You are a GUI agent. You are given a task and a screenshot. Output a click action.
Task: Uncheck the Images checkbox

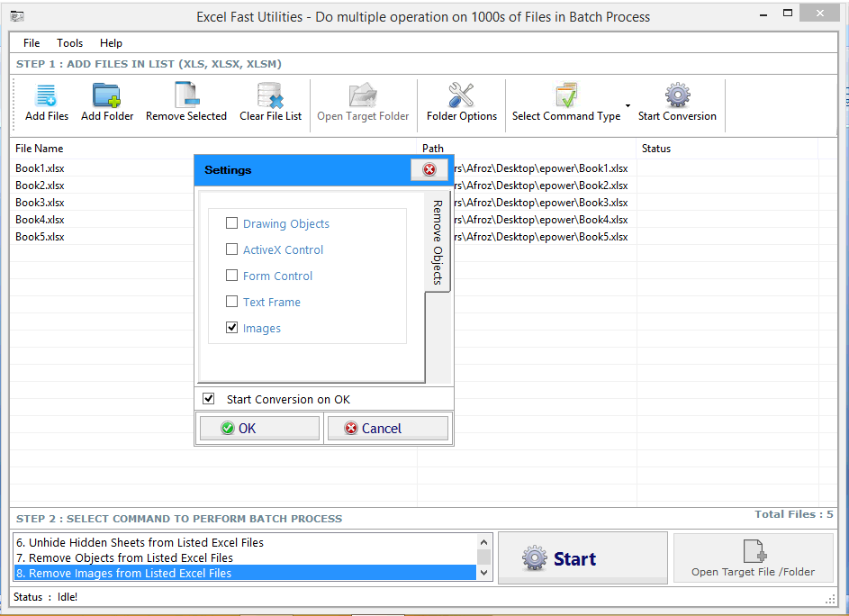coord(231,328)
